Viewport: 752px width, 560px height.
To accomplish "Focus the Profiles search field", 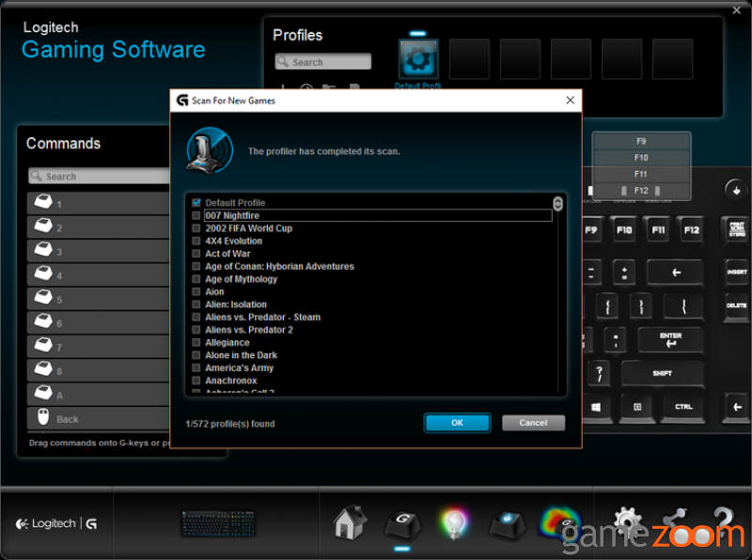I will 323,62.
